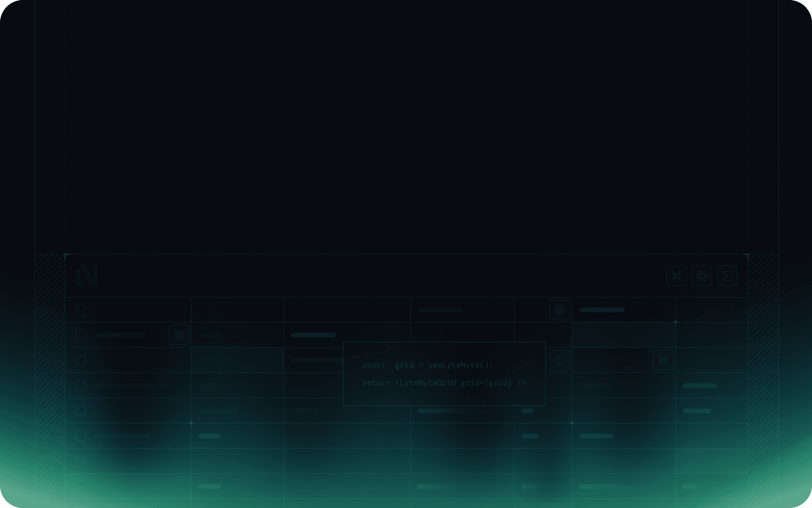The width and height of the screenshot is (812, 508).
Task: Click the placeholder bar right of header React icon
Action: pos(601,310)
